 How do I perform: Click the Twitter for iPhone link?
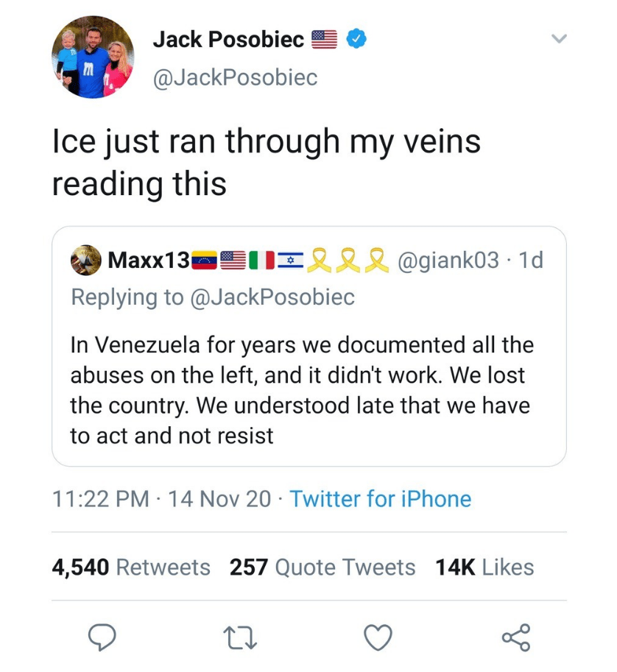pyautogui.click(x=380, y=499)
